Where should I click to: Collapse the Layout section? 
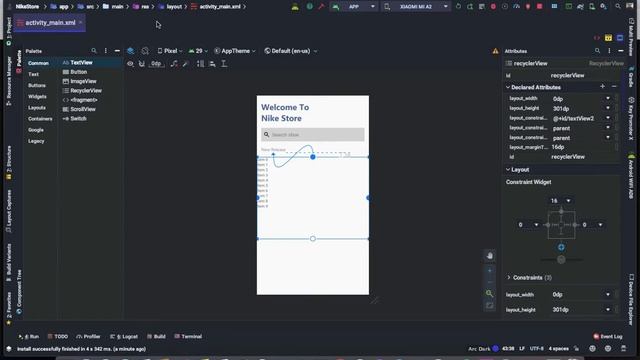[x=508, y=169]
